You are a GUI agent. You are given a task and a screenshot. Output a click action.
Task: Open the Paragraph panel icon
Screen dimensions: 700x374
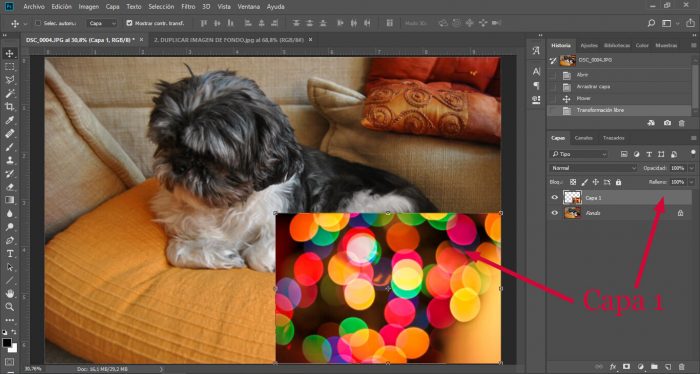tap(536, 85)
